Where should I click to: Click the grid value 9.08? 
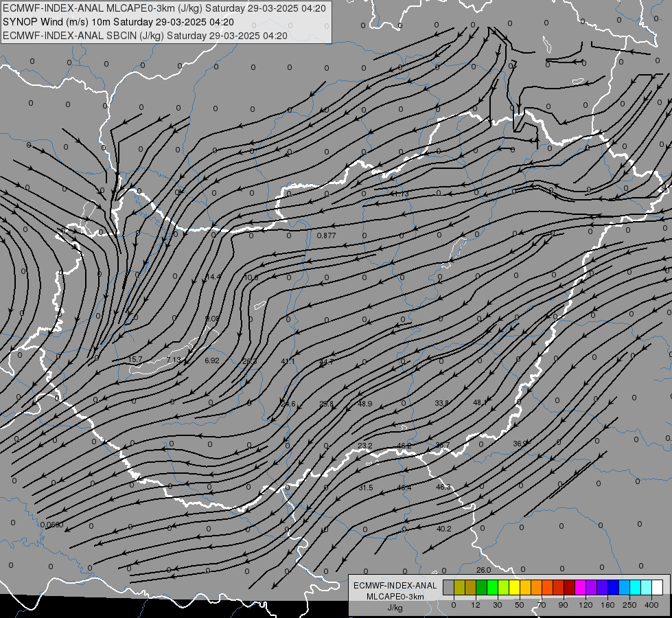click(x=212, y=319)
